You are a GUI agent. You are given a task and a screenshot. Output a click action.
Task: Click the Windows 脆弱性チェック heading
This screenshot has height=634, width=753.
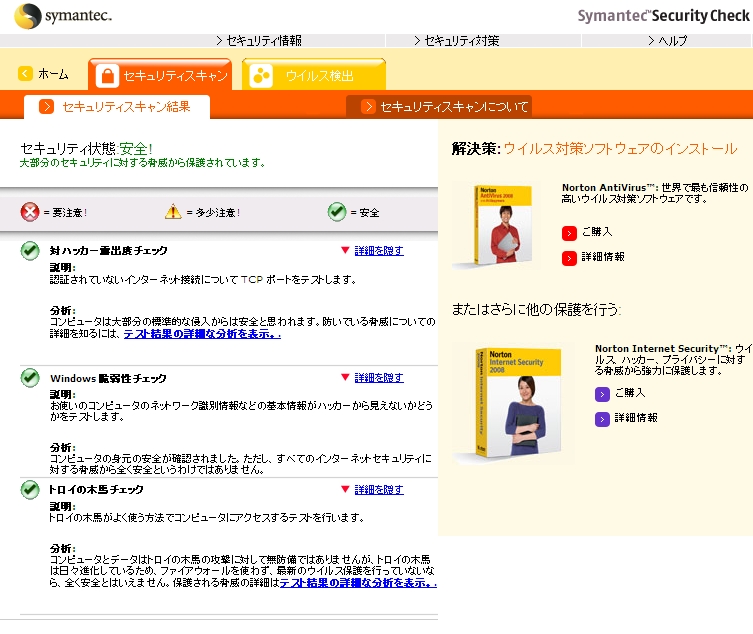(109, 378)
